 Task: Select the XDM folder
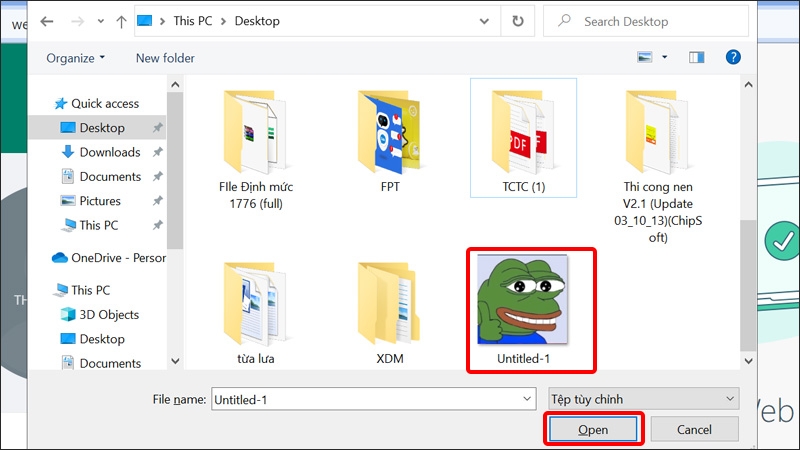[x=390, y=312]
